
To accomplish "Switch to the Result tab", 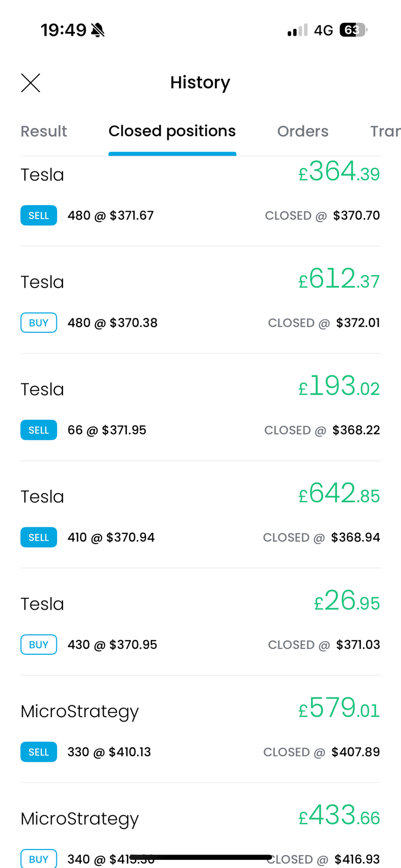I will point(44,131).
